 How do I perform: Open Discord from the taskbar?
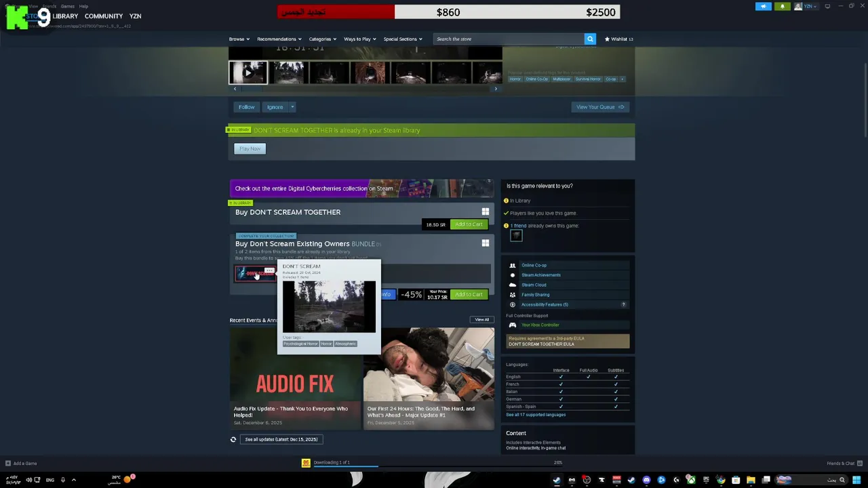pos(646,480)
